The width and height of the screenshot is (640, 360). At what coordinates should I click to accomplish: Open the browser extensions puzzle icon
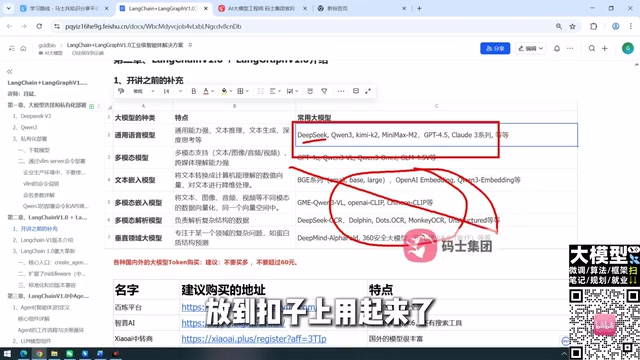point(593,26)
